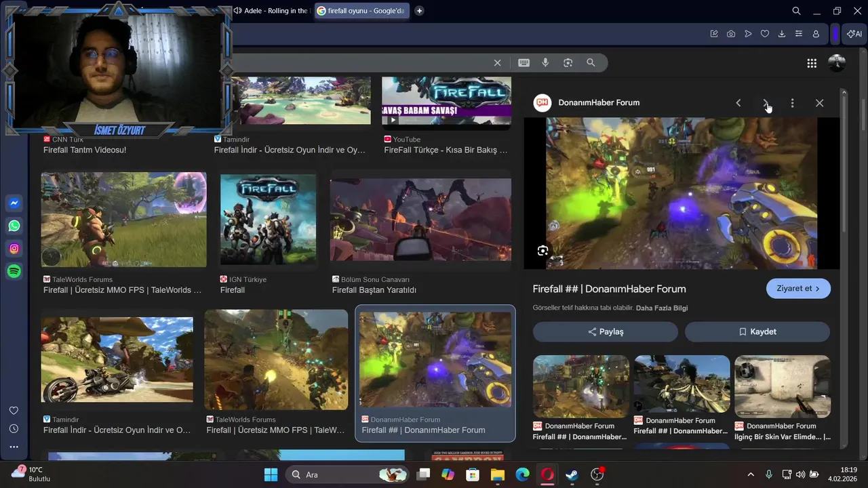This screenshot has height=488, width=868.
Task: Open Microsoft Edge from taskbar
Action: (x=522, y=474)
